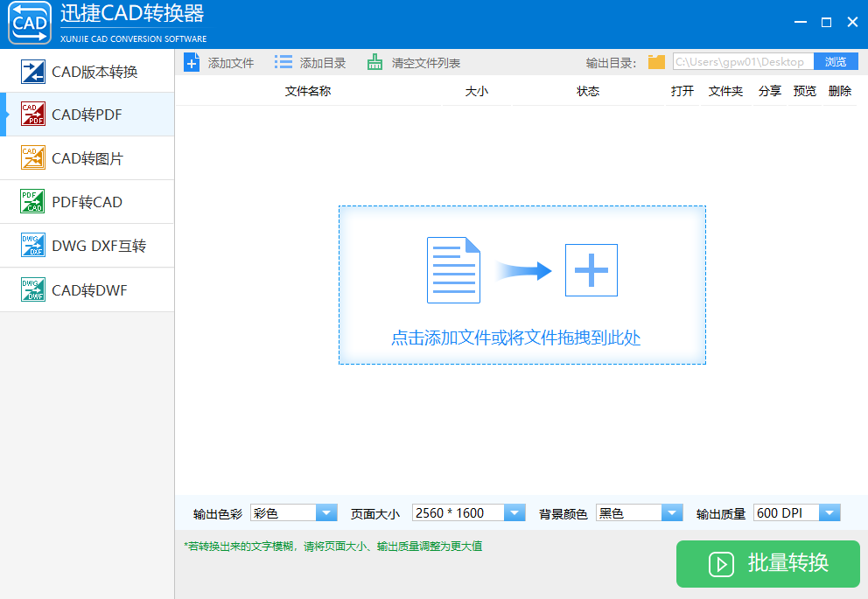This screenshot has height=599, width=868.
Task: Open the 输出色彩 color dropdown
Action: tap(327, 512)
